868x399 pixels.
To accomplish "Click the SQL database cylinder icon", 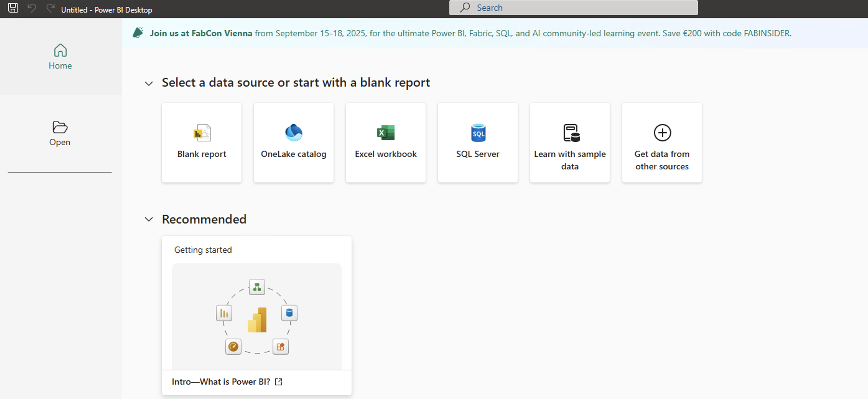I will pyautogui.click(x=478, y=133).
